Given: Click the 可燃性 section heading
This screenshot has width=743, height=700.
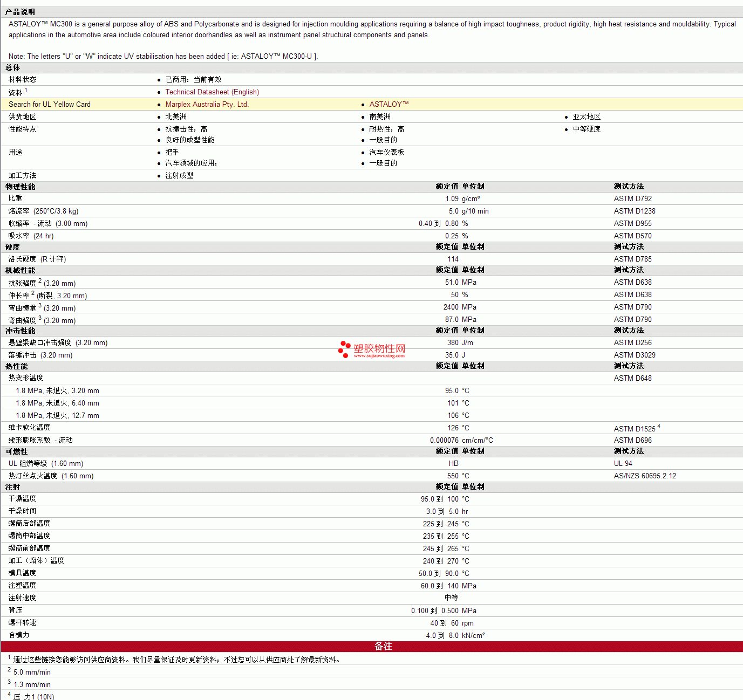Looking at the screenshot, I should (x=16, y=452).
